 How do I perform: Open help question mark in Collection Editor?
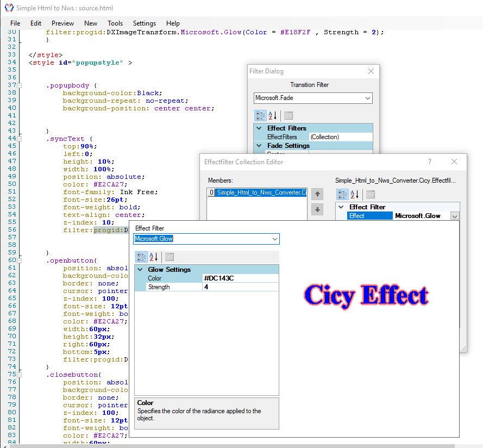430,161
